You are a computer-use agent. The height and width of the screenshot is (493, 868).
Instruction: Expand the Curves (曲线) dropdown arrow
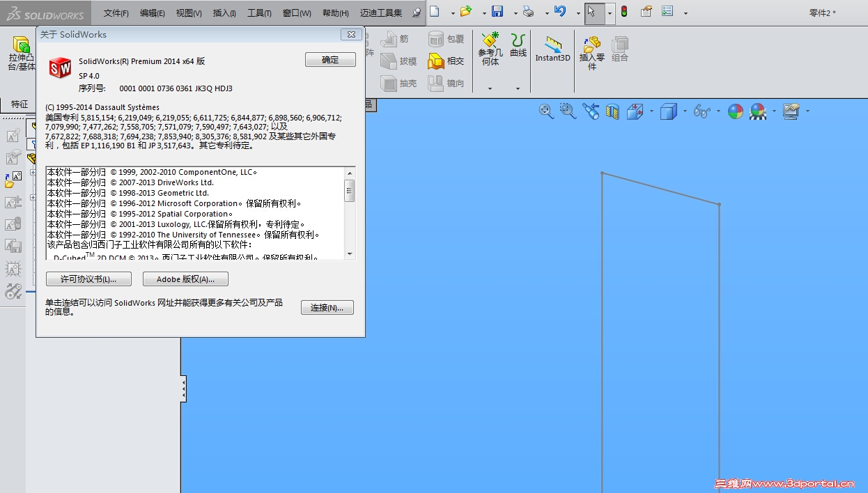pos(518,88)
